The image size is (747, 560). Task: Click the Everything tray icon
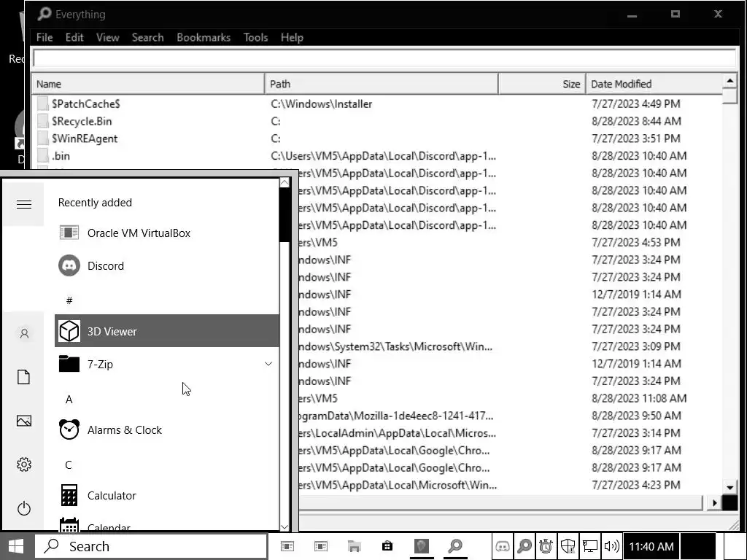click(x=525, y=546)
